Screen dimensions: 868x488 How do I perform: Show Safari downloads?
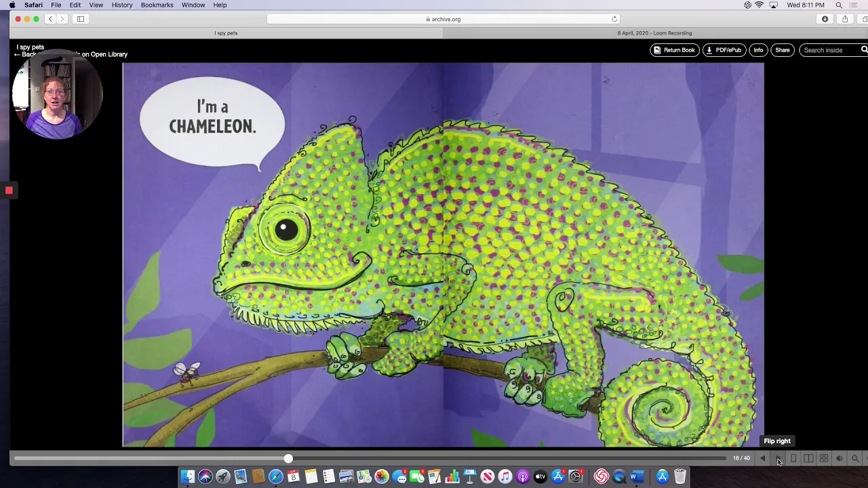pos(825,19)
